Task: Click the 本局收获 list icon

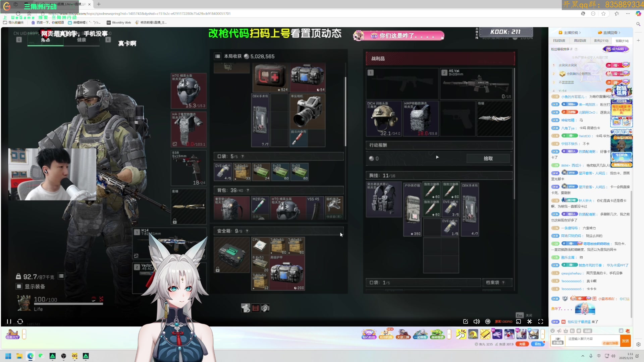Action: click(x=218, y=56)
